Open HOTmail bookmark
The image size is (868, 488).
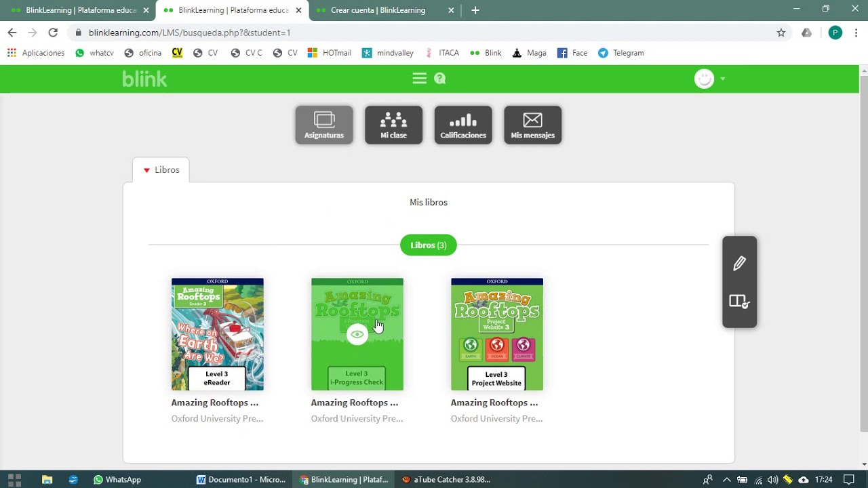click(x=330, y=53)
